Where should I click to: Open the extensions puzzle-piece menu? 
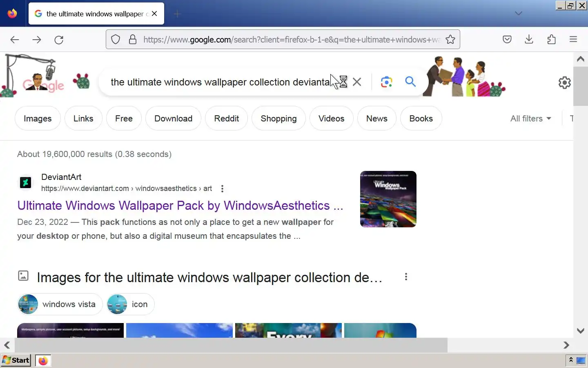click(551, 40)
